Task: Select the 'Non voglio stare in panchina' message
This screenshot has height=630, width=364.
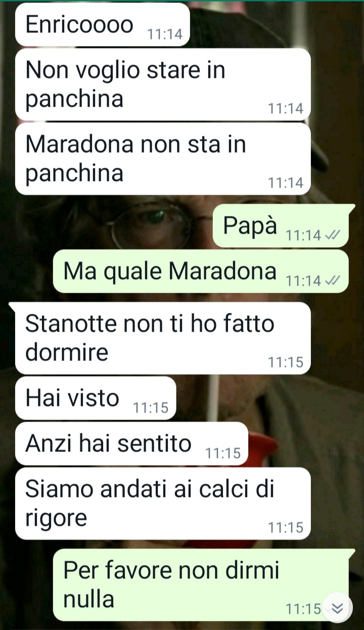Action: click(163, 84)
